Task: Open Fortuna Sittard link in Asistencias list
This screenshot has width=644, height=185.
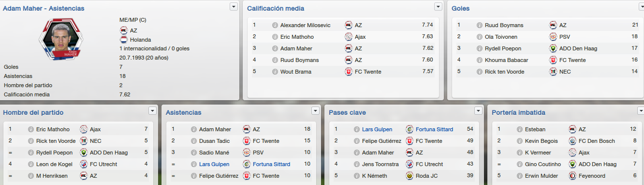Action: click(272, 164)
